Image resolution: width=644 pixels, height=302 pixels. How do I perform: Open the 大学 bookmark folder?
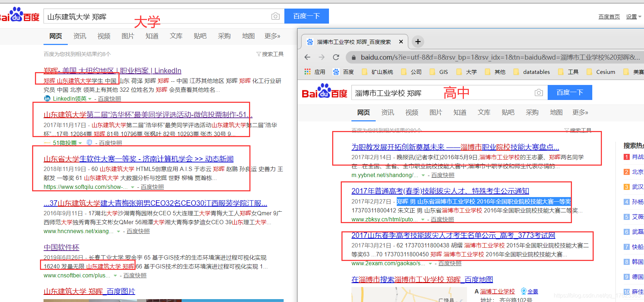click(466, 72)
